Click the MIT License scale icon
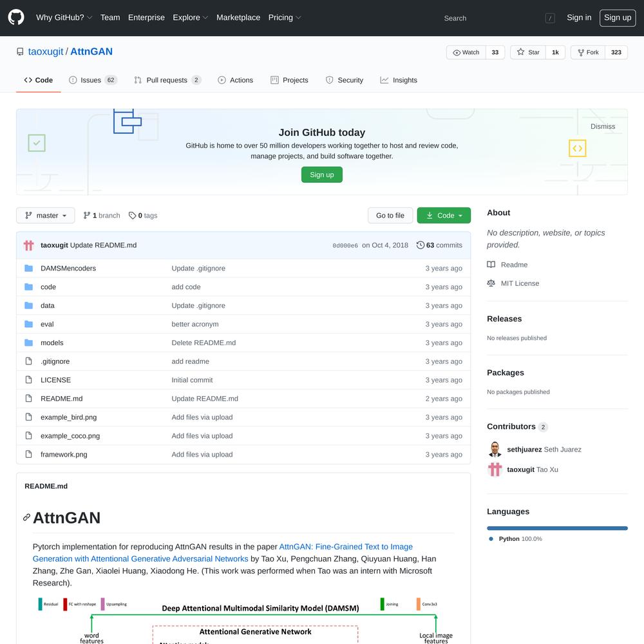 coord(491,283)
